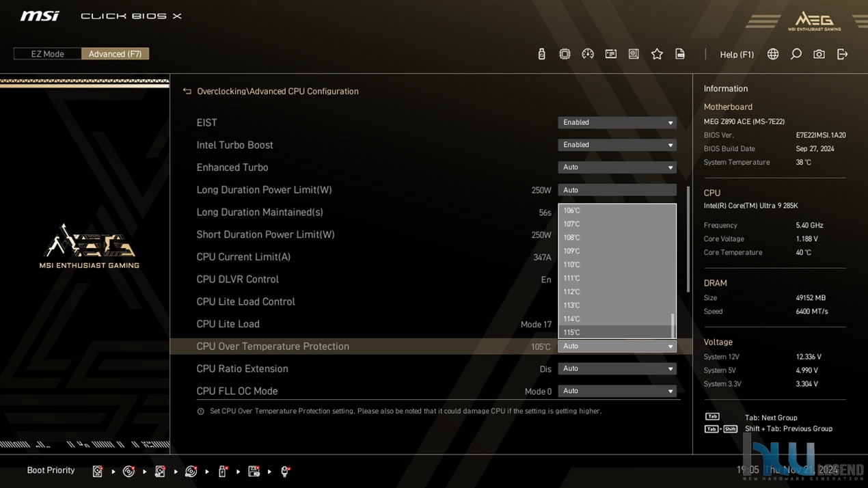Select the CPU Lite Load Control label

[x=245, y=301]
